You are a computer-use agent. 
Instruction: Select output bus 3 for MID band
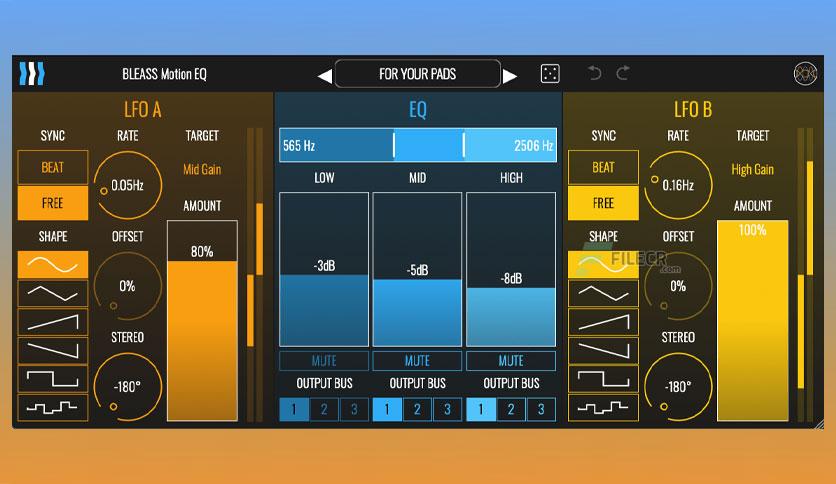(x=447, y=409)
